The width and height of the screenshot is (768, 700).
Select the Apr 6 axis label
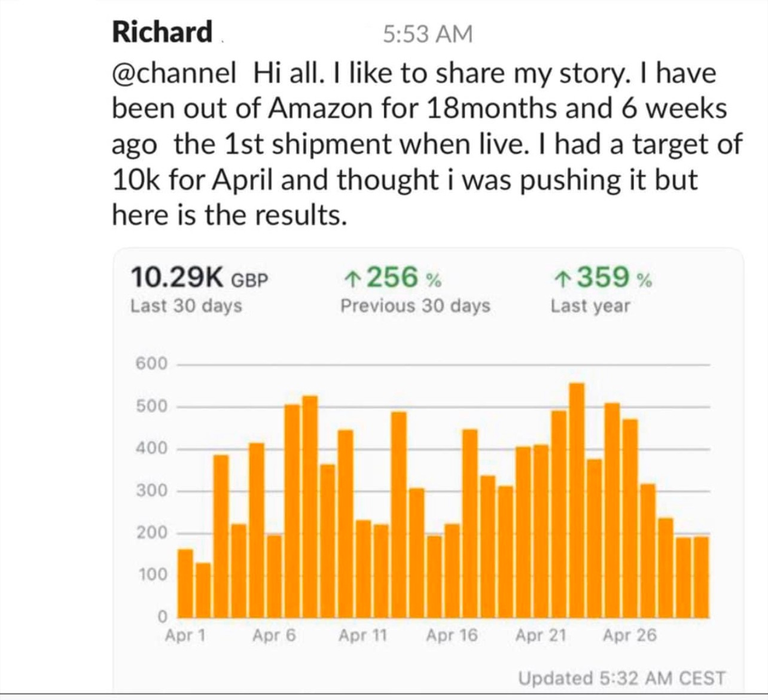pyautogui.click(x=274, y=635)
